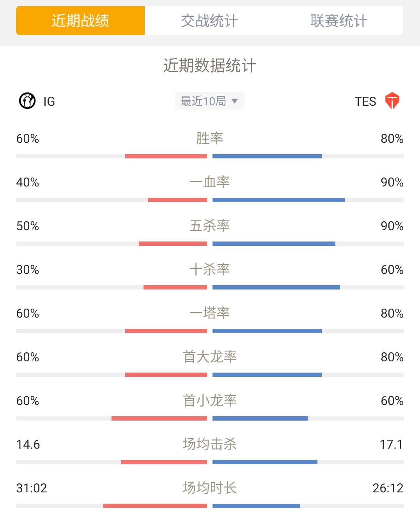Select the IG 31:02 duration value
Screen dimensions: 420x515
[x=32, y=488]
